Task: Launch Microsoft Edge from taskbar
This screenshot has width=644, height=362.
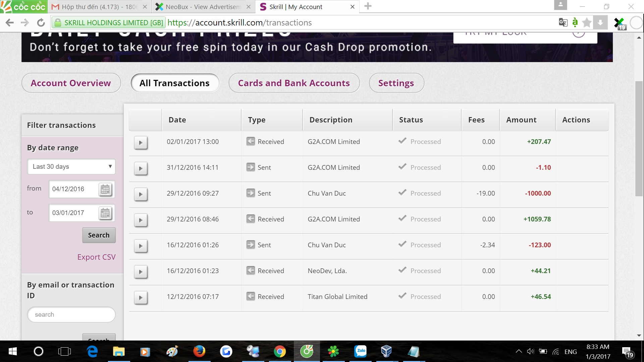Action: click(92, 351)
